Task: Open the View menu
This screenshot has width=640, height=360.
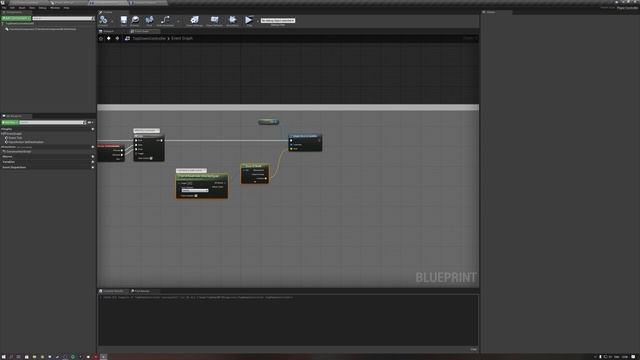Action: pos(32,8)
